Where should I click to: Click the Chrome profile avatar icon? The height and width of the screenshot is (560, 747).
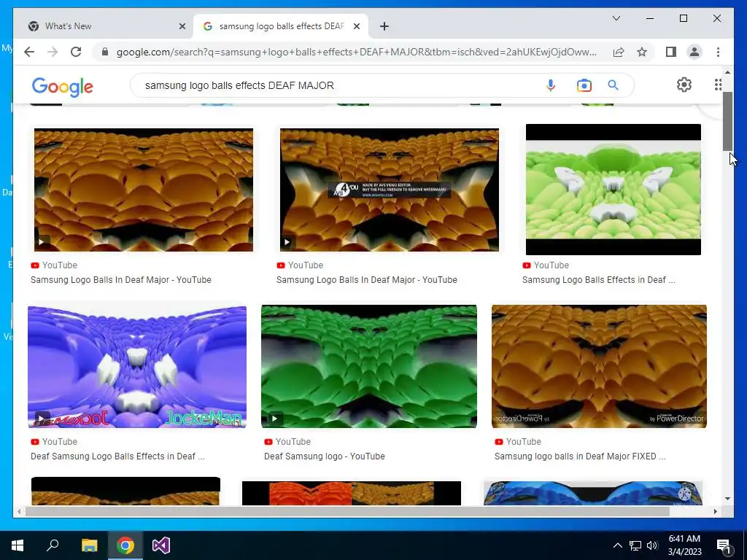pos(694,52)
